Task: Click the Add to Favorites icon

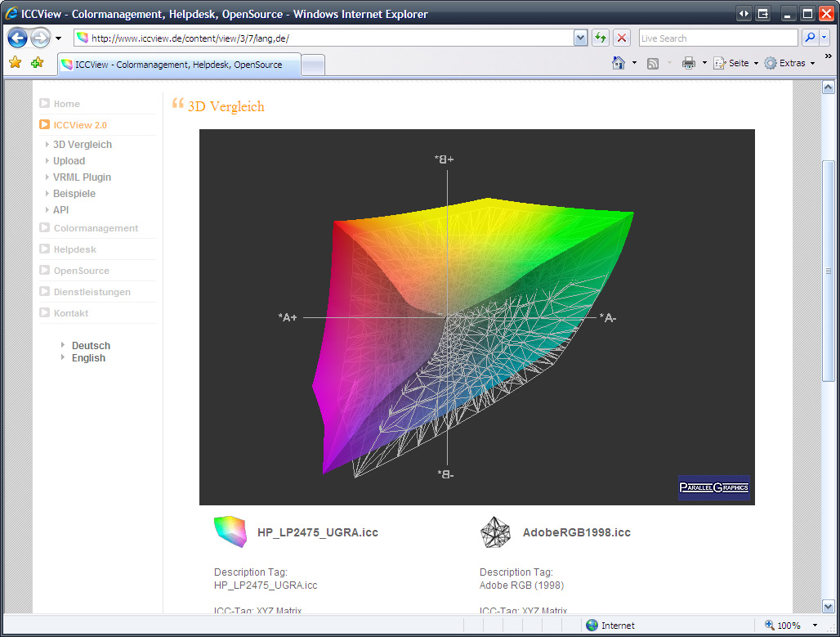Action: click(x=37, y=63)
